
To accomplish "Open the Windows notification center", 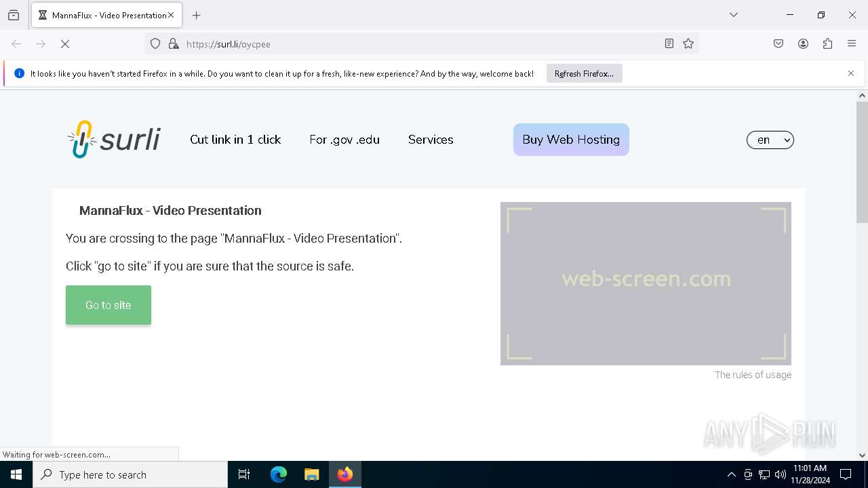I will click(x=846, y=474).
